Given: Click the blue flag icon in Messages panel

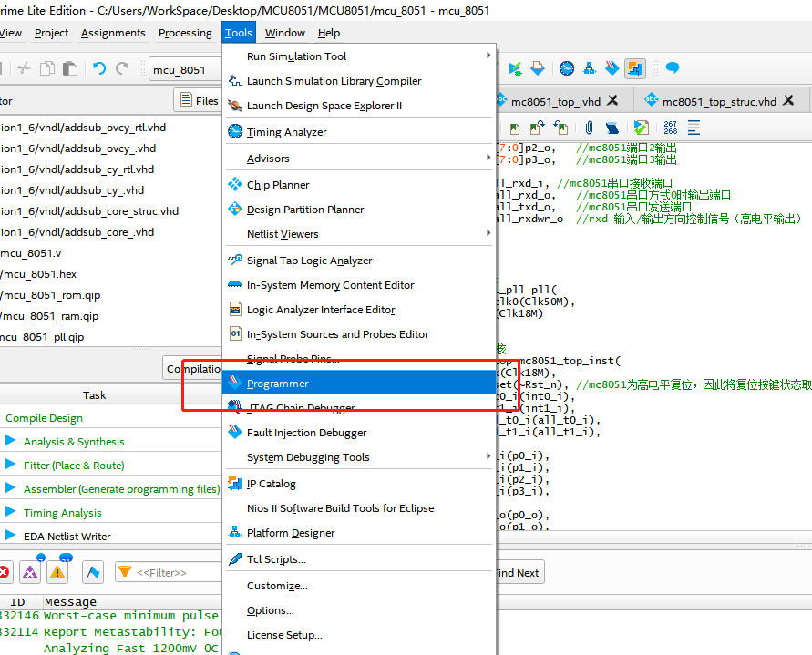Looking at the screenshot, I should [93, 572].
